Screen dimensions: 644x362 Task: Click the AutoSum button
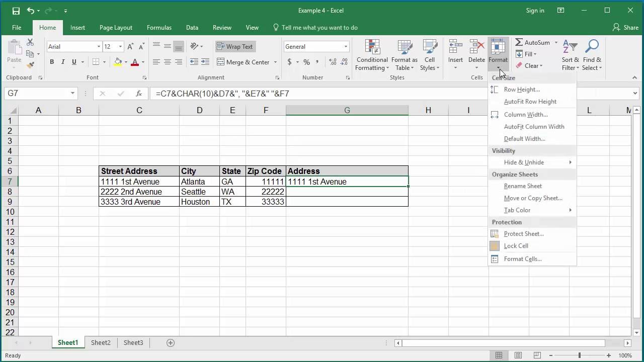[533, 43]
